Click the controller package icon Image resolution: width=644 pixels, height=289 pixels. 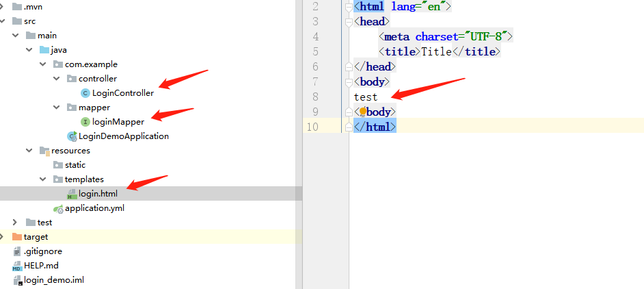pos(72,79)
